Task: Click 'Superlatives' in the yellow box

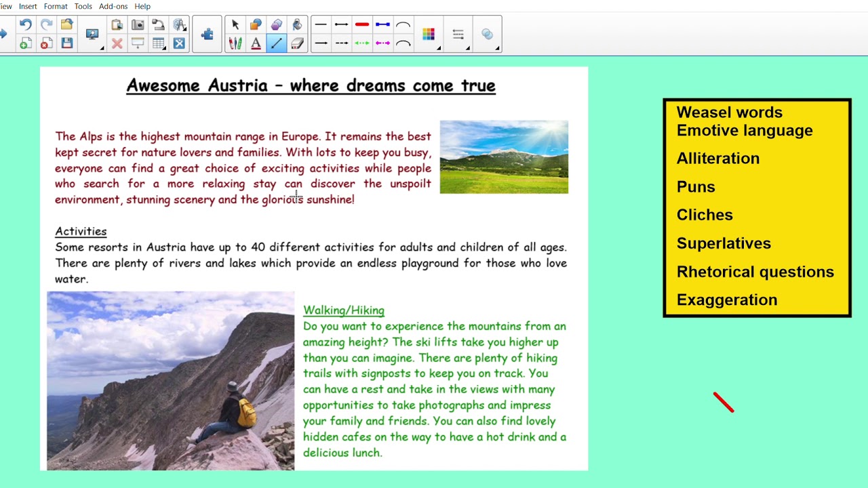Action: pos(724,243)
